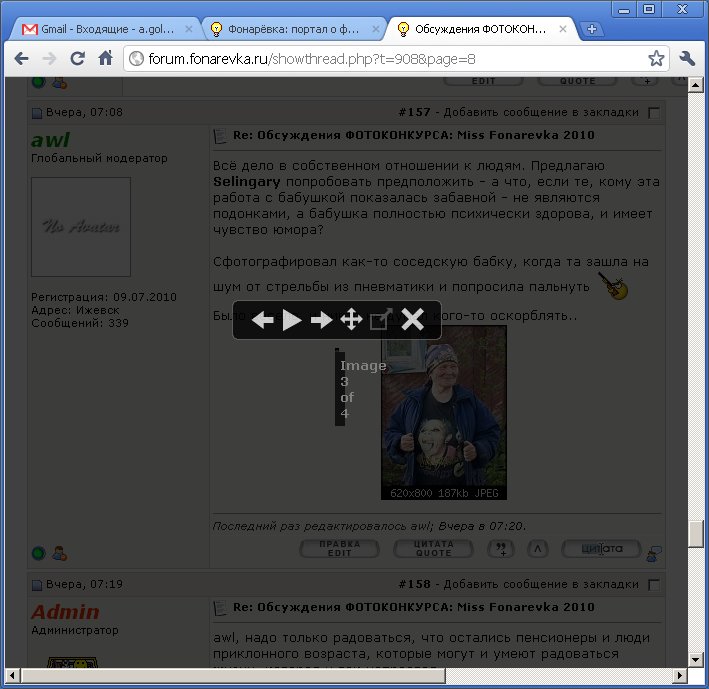
Task: Click awl's No Avatar image
Action: pyautogui.click(x=81, y=227)
